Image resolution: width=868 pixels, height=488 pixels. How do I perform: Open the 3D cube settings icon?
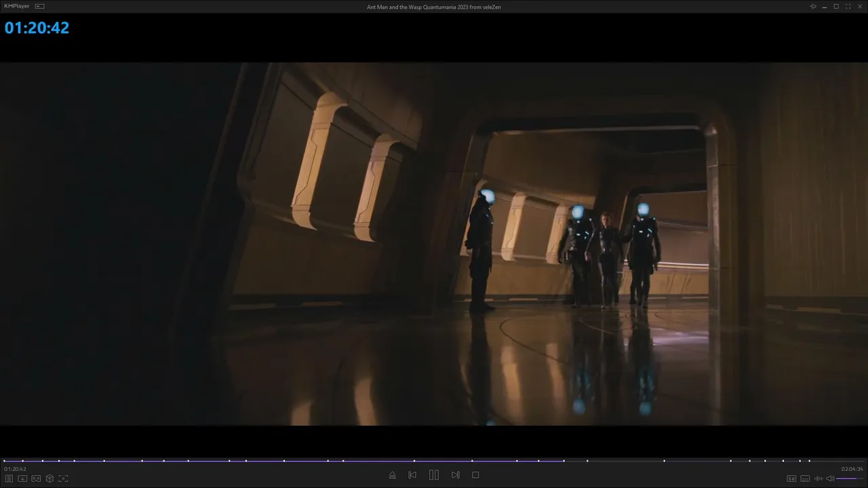click(50, 479)
